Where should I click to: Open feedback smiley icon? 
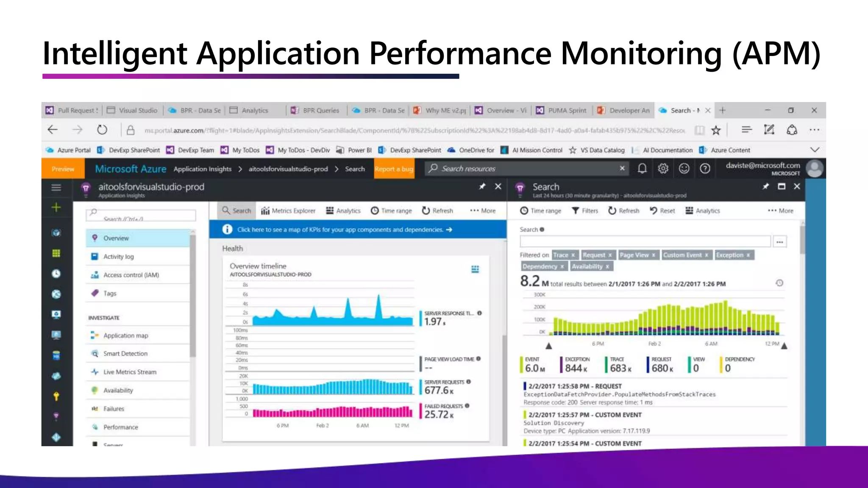pos(684,169)
